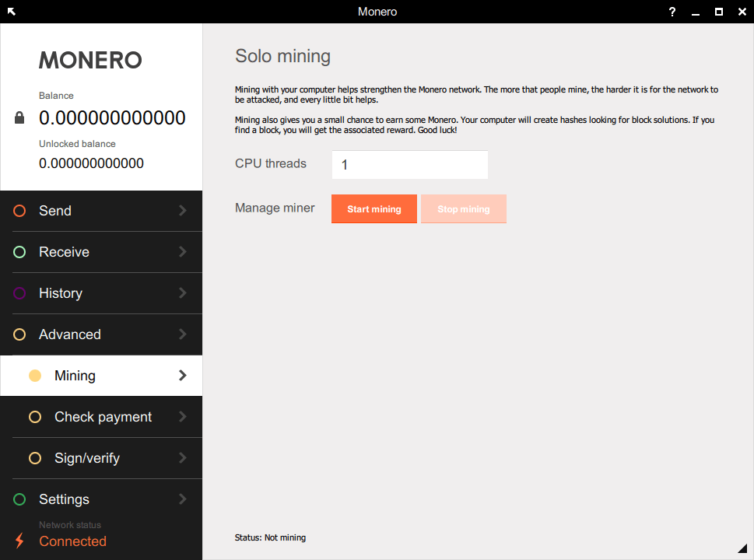The height and width of the screenshot is (560, 754).
Task: Click the Solo mining heading
Action: 282,56
